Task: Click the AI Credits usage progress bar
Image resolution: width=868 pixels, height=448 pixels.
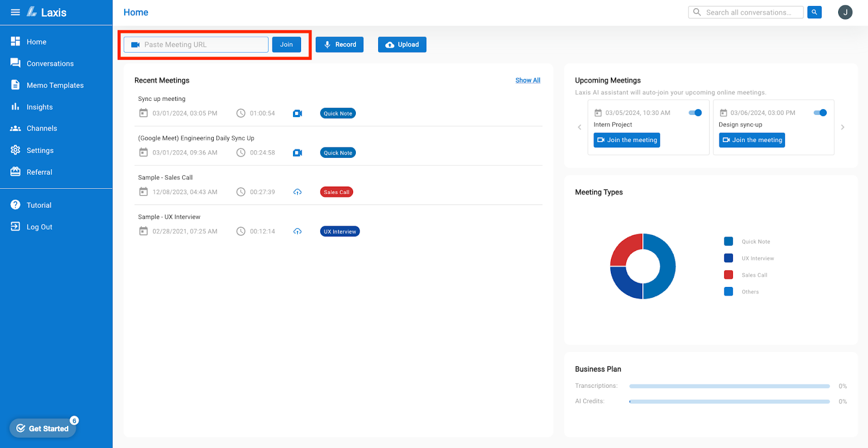Action: click(730, 402)
